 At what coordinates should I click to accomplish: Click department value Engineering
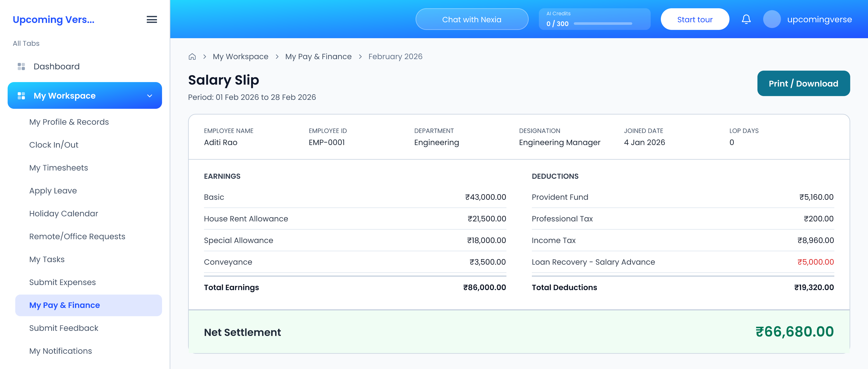436,142
